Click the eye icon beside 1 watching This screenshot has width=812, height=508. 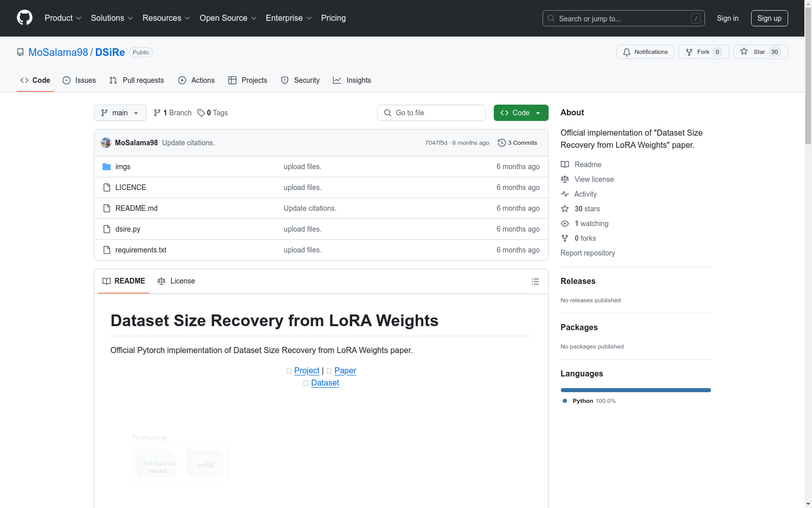pyautogui.click(x=565, y=224)
